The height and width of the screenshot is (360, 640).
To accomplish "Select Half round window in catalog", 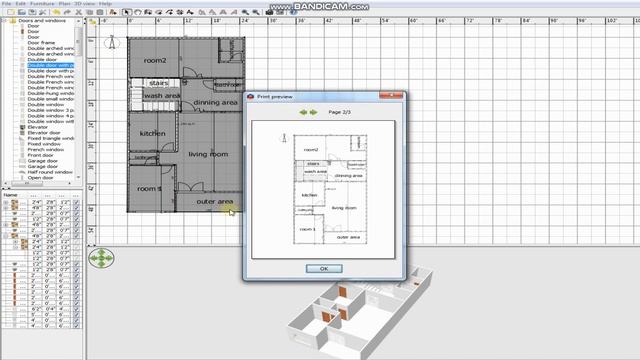I will [50, 172].
